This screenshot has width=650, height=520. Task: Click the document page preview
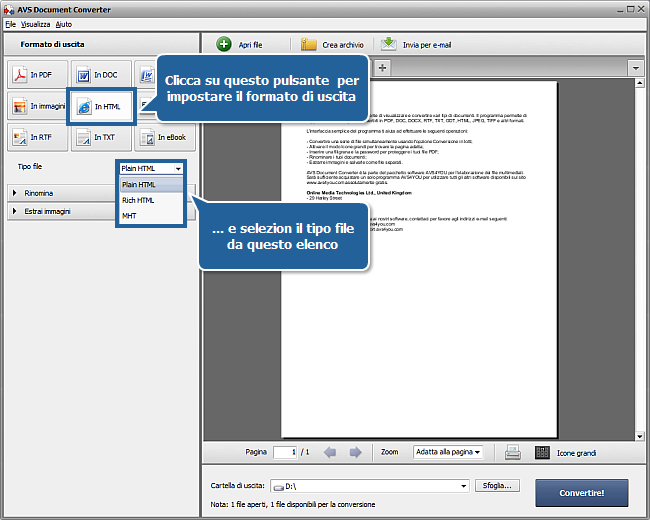(x=419, y=259)
